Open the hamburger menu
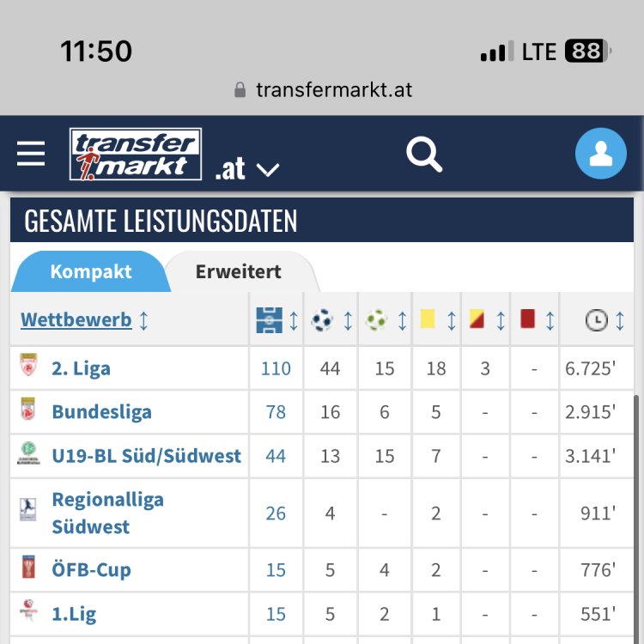 tap(31, 155)
